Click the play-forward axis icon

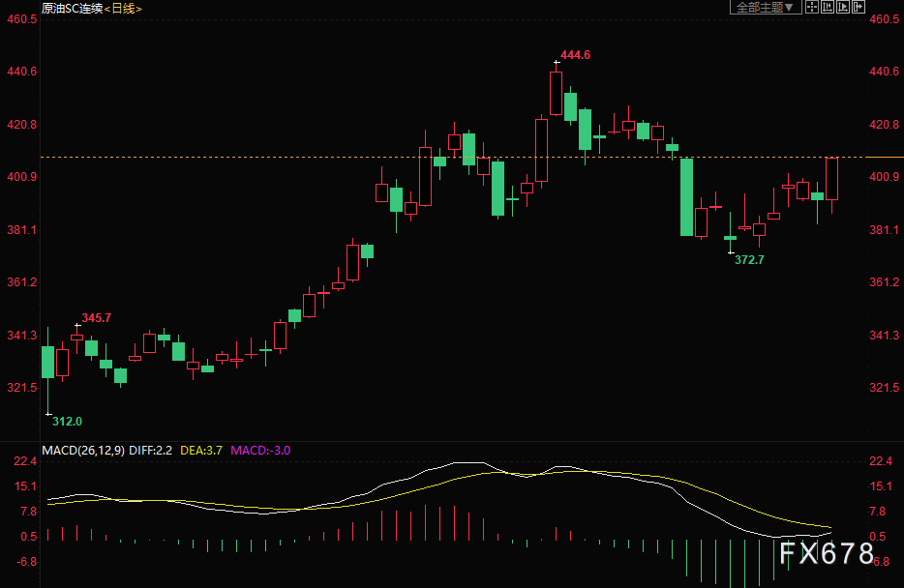pos(843,7)
